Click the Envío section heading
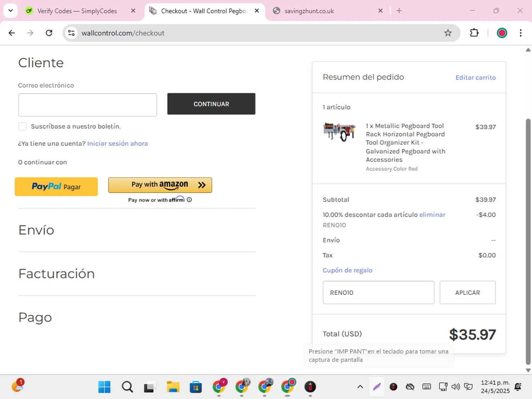The height and width of the screenshot is (399, 532). click(x=36, y=230)
